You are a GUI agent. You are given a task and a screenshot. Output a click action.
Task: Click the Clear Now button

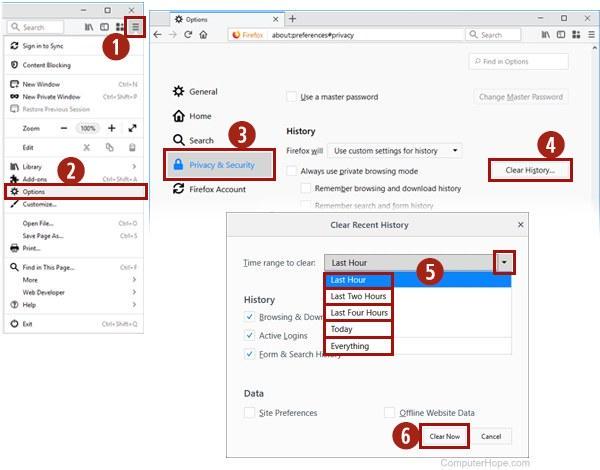click(x=444, y=436)
